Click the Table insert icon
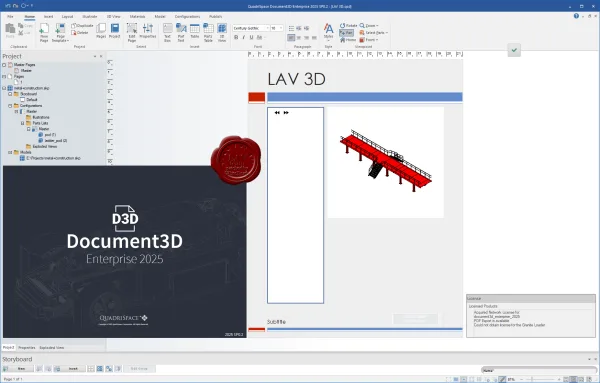 pos(195,32)
